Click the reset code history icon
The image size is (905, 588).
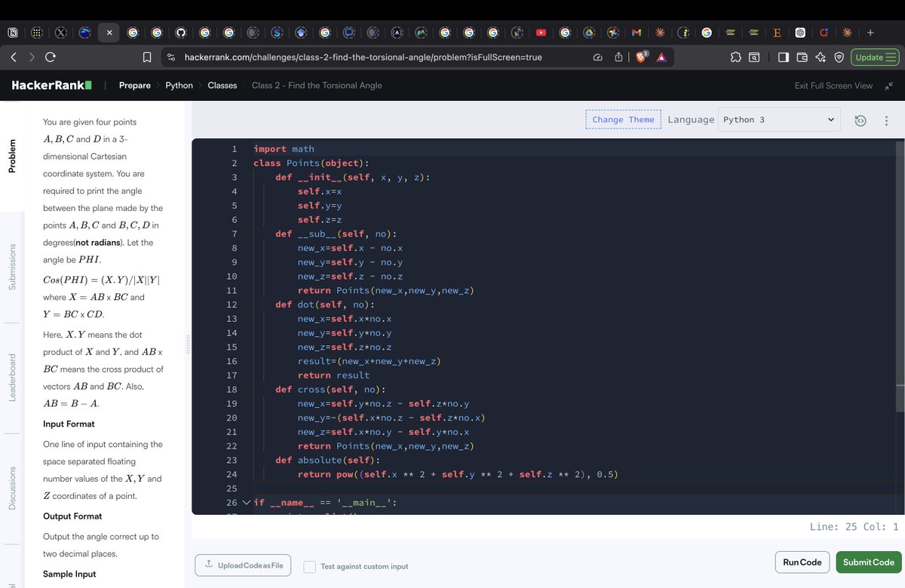click(862, 121)
